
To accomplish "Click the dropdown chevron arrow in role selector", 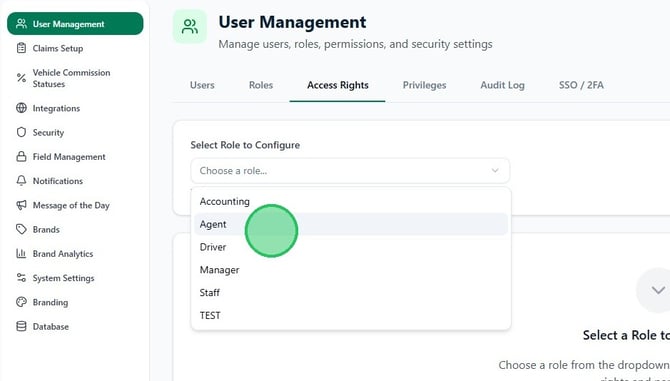I will click(495, 171).
